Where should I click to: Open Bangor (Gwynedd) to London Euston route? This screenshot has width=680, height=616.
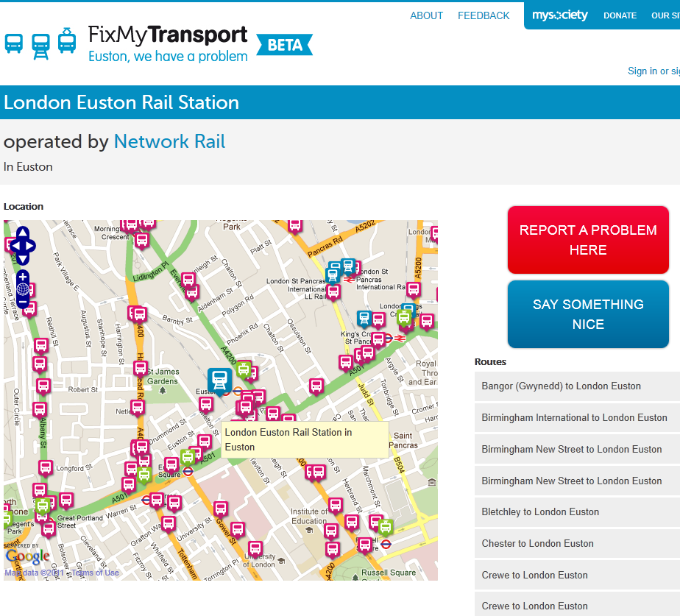561,386
